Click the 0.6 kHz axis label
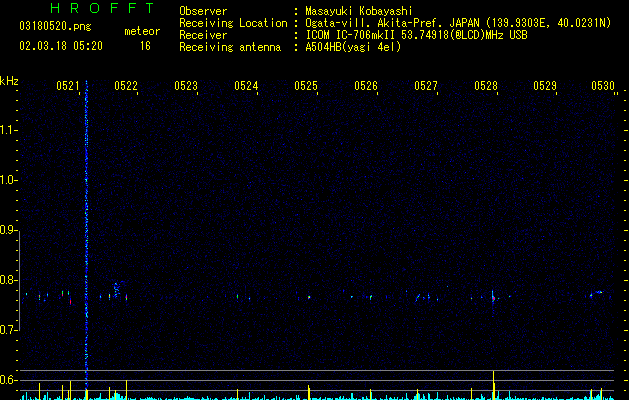The width and height of the screenshot is (629, 400). 8,380
